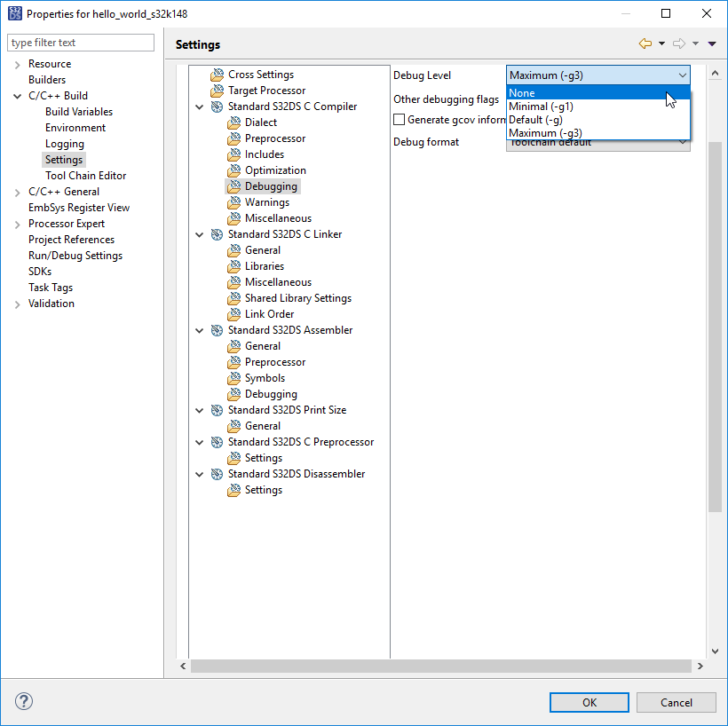Focus the type filter text field
The image size is (728, 726).
click(x=81, y=43)
